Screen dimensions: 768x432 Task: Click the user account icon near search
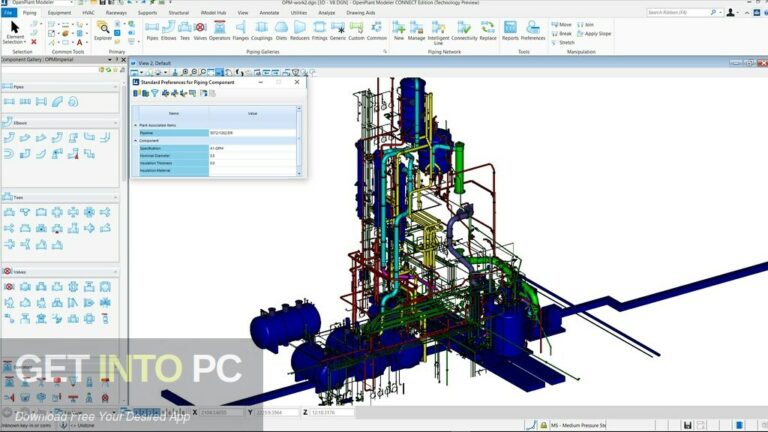pos(730,12)
